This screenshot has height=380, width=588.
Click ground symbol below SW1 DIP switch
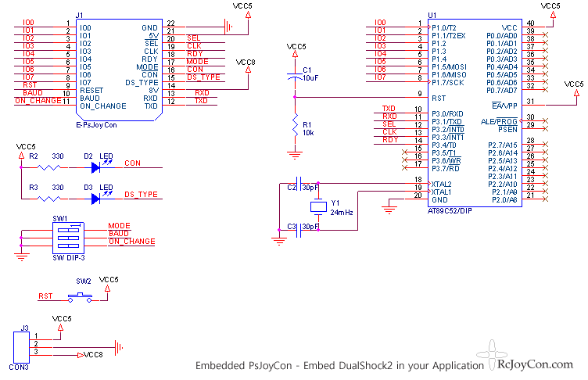point(21,256)
